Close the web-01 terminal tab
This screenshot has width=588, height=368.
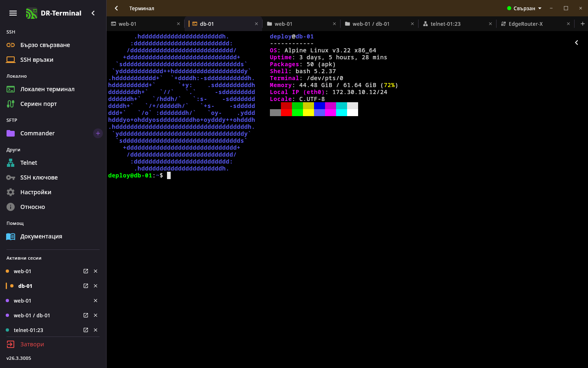click(178, 24)
